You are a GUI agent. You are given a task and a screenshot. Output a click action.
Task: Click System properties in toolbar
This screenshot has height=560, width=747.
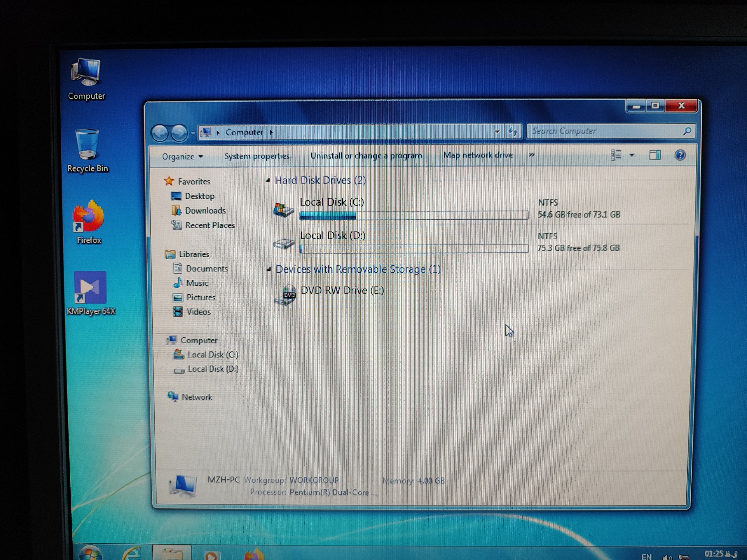click(257, 156)
